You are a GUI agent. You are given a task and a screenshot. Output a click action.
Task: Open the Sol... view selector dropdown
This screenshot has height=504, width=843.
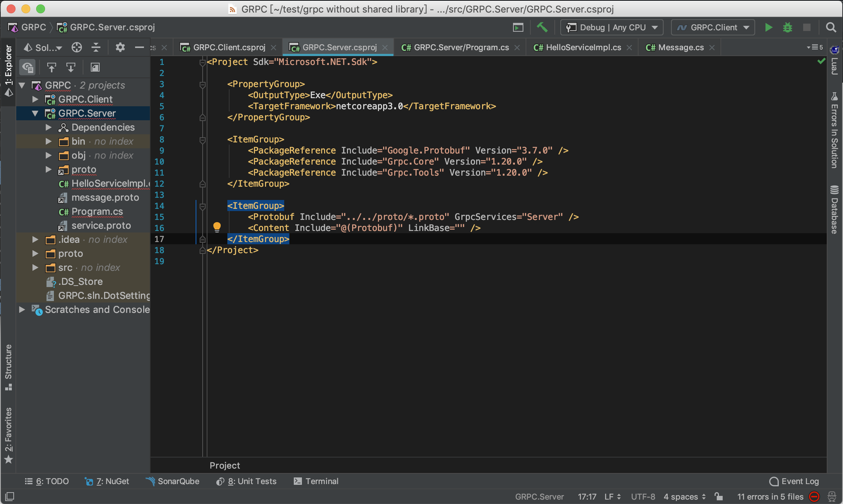(43, 47)
